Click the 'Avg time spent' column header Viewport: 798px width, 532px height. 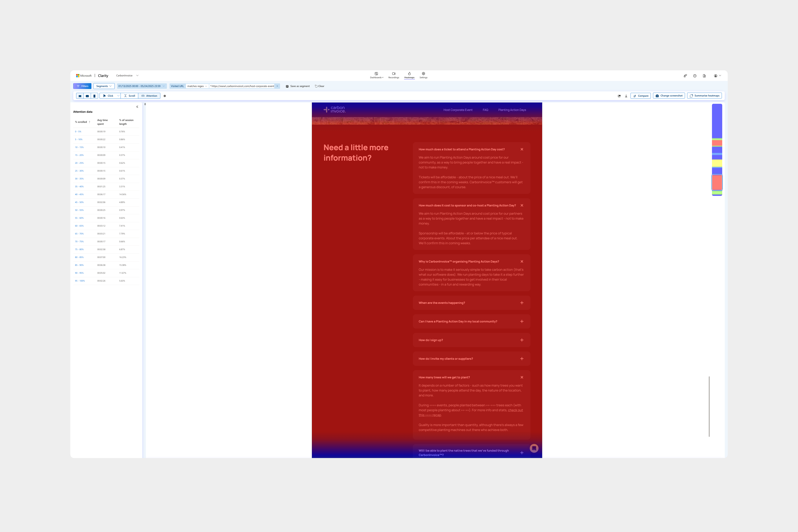pos(102,122)
